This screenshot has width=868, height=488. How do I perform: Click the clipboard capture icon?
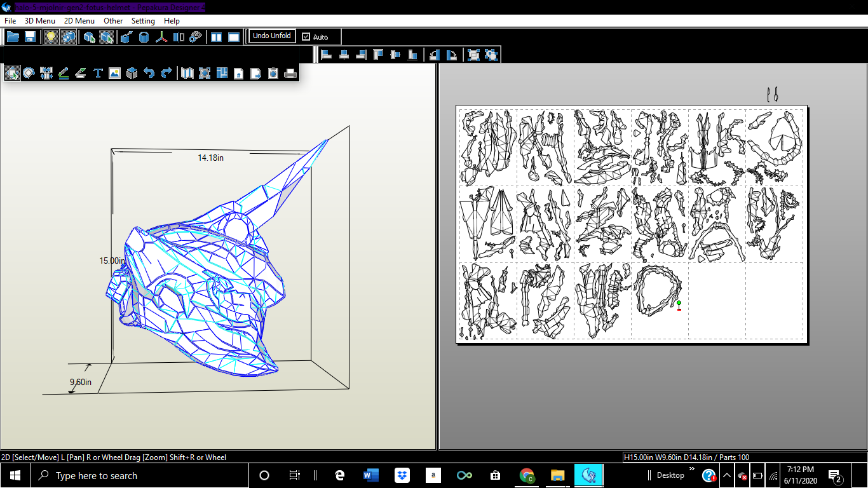click(273, 73)
